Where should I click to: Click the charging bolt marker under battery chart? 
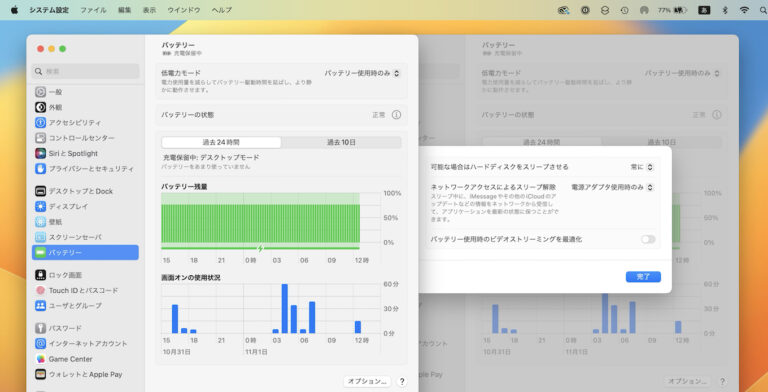(261, 248)
